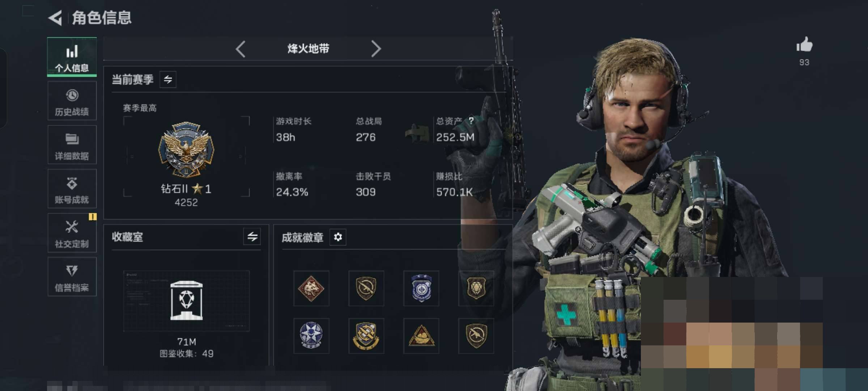
Task: Open the 社交定制 tab
Action: pos(72,233)
